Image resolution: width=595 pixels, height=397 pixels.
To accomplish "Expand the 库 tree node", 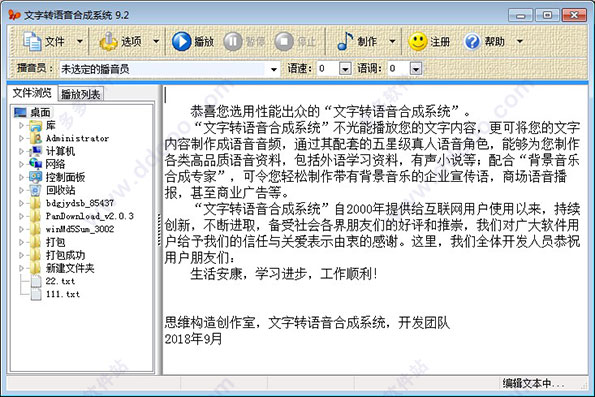I will [21, 125].
